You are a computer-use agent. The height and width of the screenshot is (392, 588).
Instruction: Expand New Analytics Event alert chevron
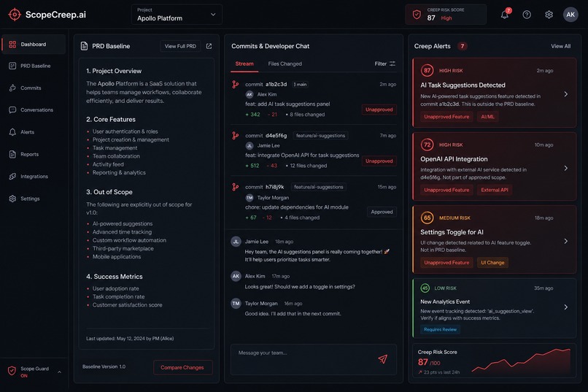(x=566, y=307)
